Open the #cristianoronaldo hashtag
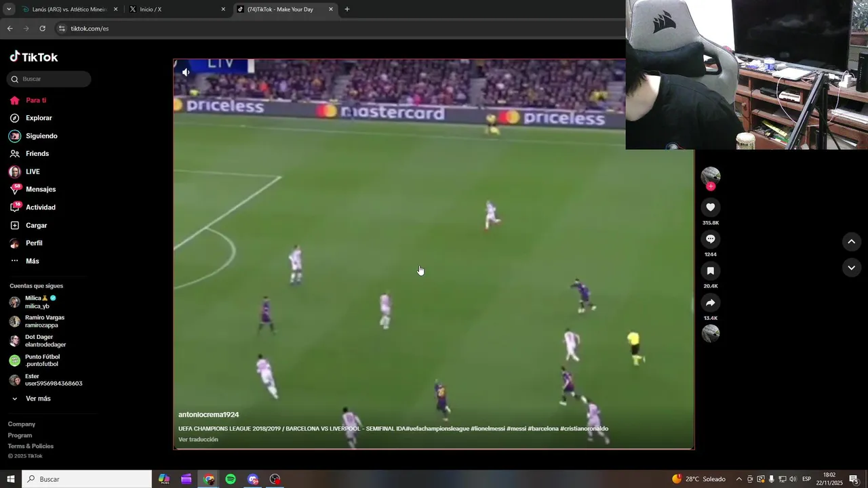The width and height of the screenshot is (868, 488). tap(584, 428)
